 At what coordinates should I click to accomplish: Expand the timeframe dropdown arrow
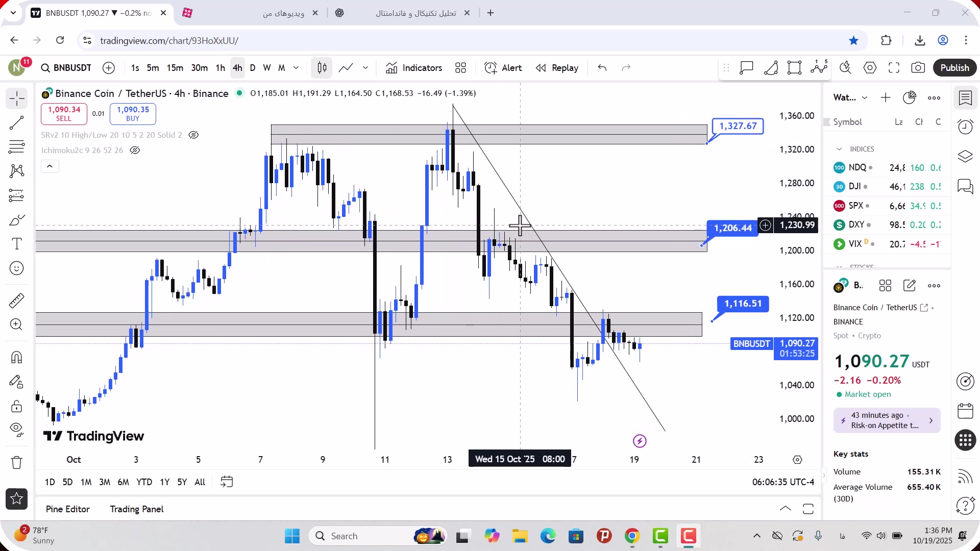click(x=297, y=68)
